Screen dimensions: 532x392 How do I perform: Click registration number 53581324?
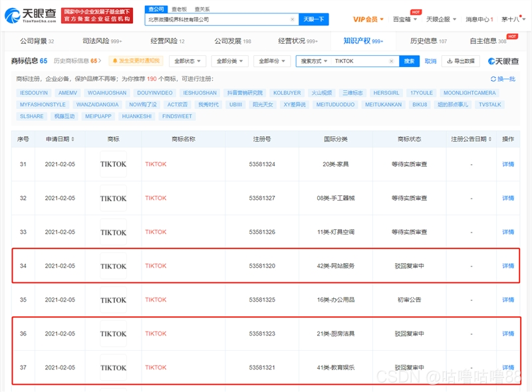(262, 164)
